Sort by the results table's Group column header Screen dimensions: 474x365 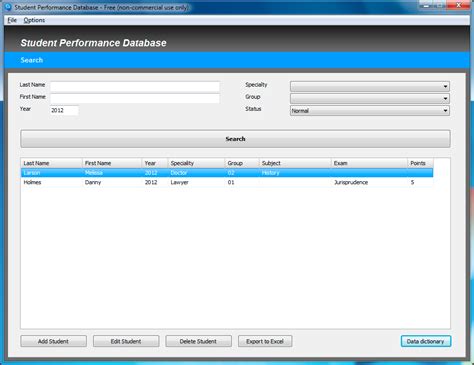(x=242, y=163)
